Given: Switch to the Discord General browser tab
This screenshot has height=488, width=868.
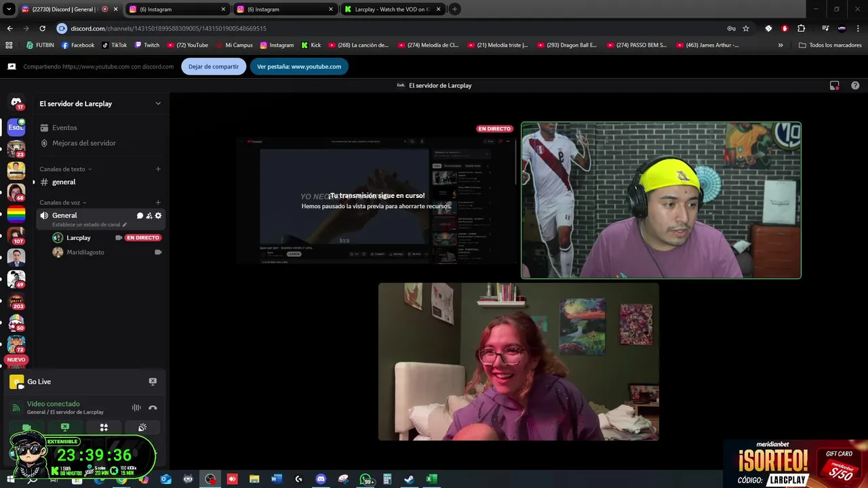Looking at the screenshot, I should (x=69, y=9).
